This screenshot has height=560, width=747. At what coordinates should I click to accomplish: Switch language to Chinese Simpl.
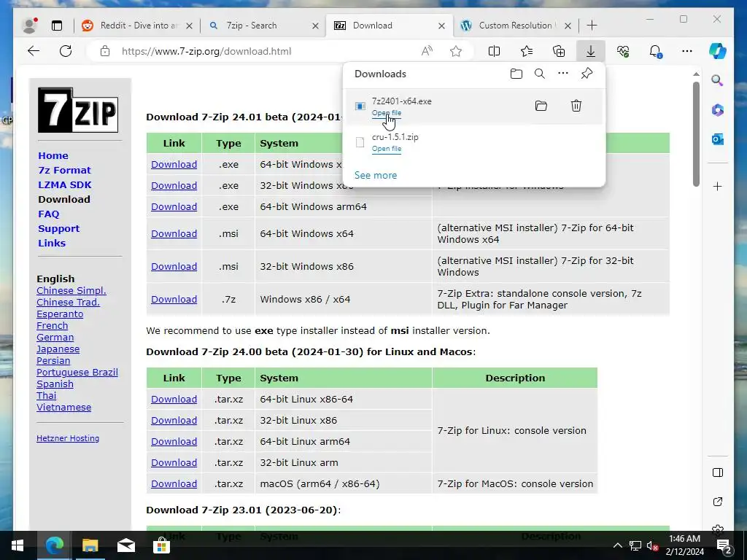pyautogui.click(x=71, y=290)
